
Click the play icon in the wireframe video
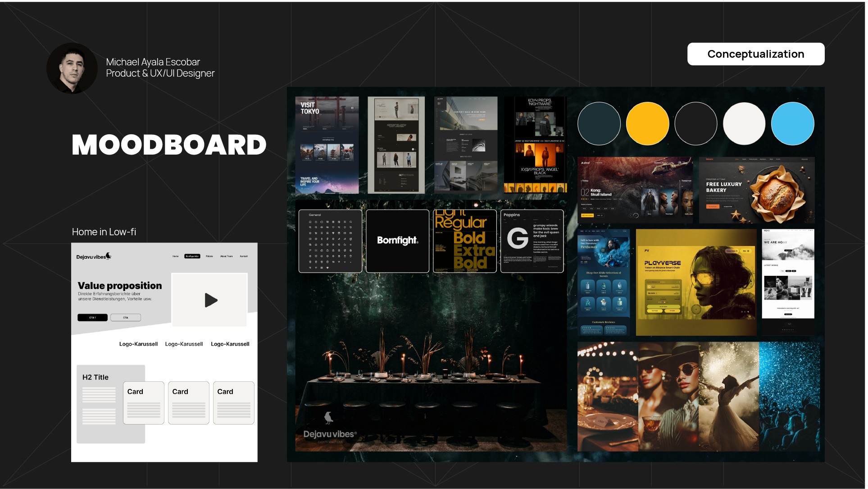(211, 300)
